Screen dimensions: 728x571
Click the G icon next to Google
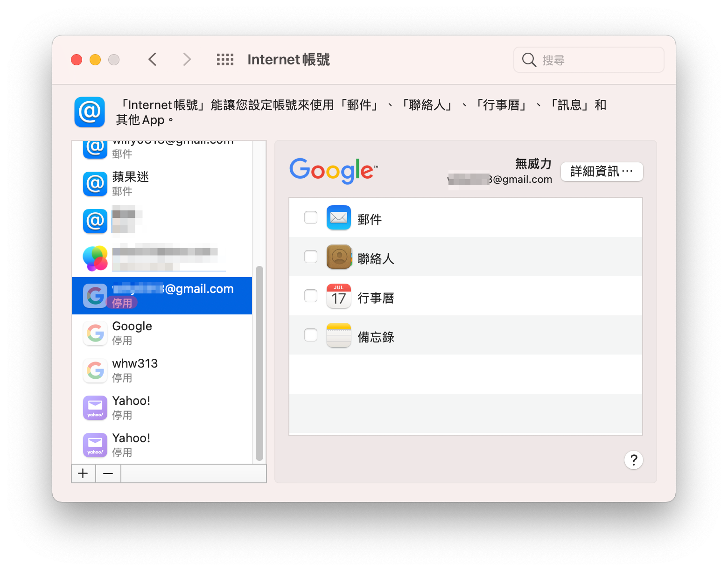pos(95,333)
